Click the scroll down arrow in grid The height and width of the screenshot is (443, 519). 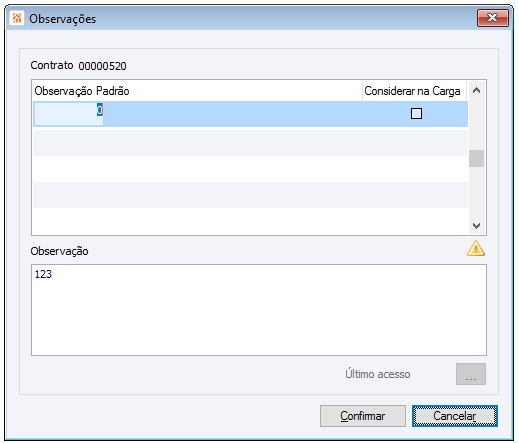(x=476, y=226)
